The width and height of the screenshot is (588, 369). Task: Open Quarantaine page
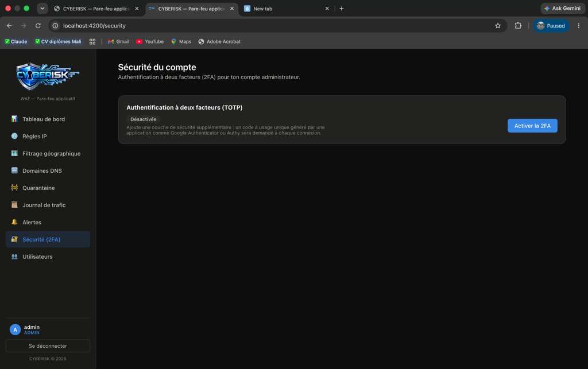coord(48,188)
